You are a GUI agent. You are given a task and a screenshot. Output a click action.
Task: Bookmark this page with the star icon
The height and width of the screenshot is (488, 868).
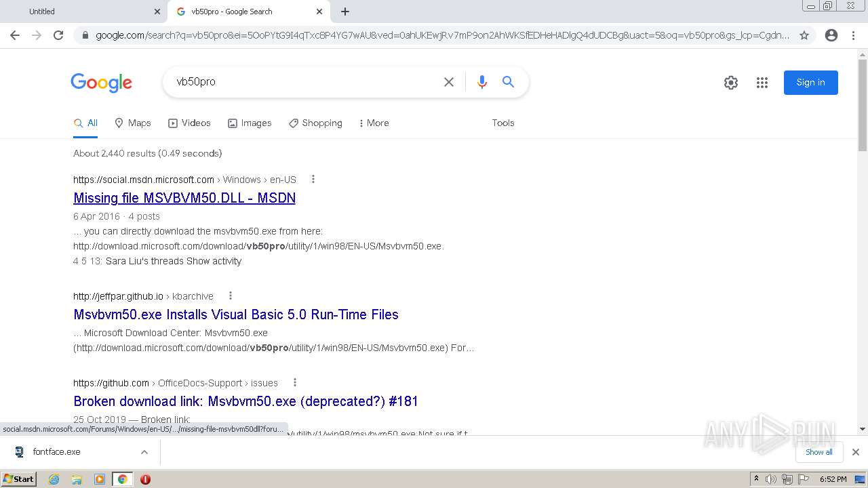click(x=804, y=35)
